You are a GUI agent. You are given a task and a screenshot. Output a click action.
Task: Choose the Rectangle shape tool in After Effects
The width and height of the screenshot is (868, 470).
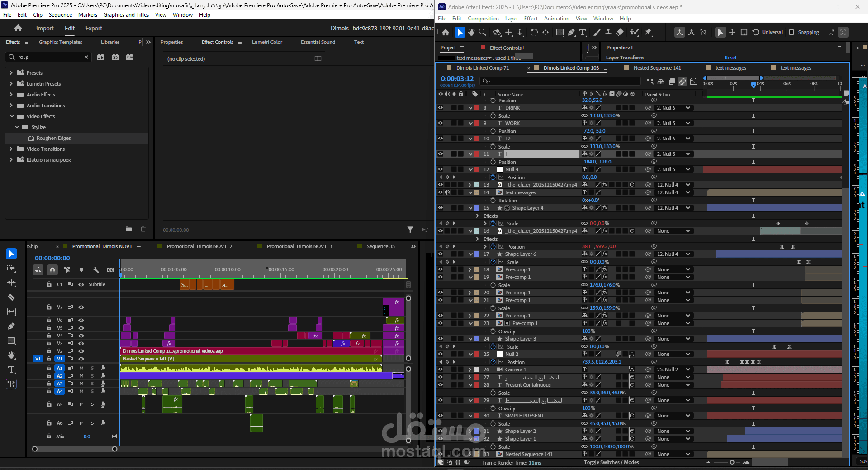(560, 32)
